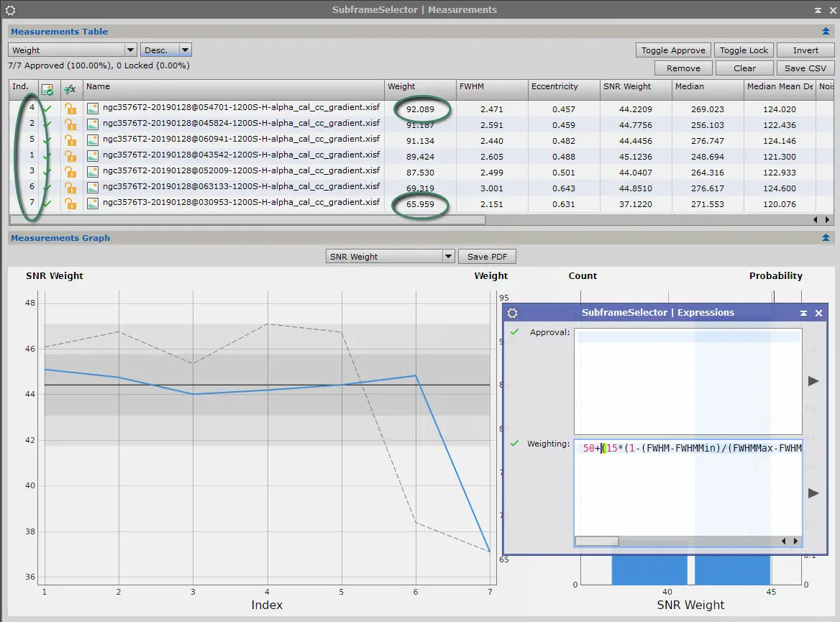Click the locked column header icon

(x=70, y=89)
